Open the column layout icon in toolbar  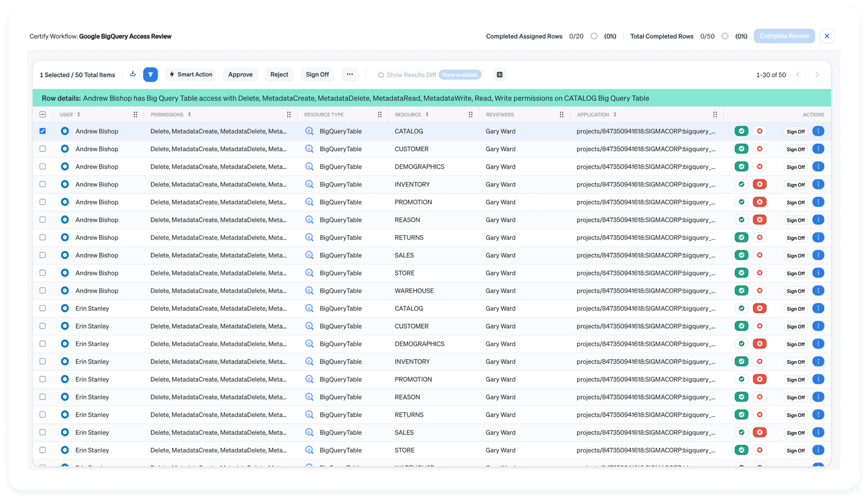(x=500, y=74)
